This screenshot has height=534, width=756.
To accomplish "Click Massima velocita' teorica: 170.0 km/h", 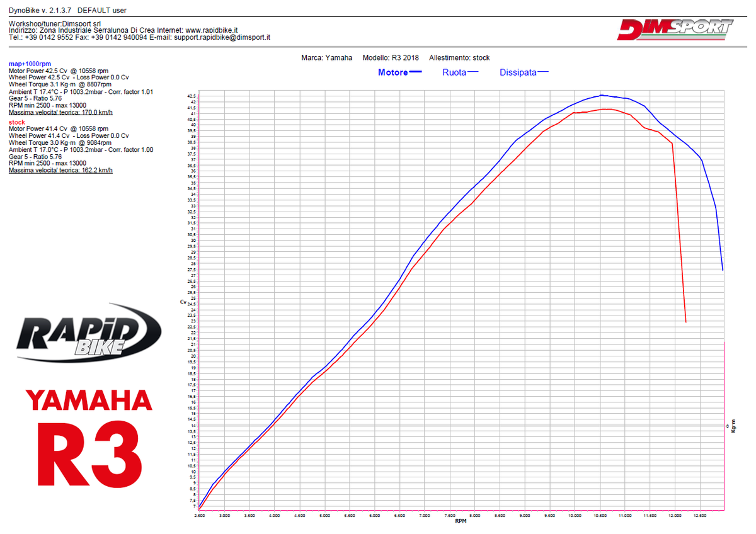I will pyautogui.click(x=61, y=113).
